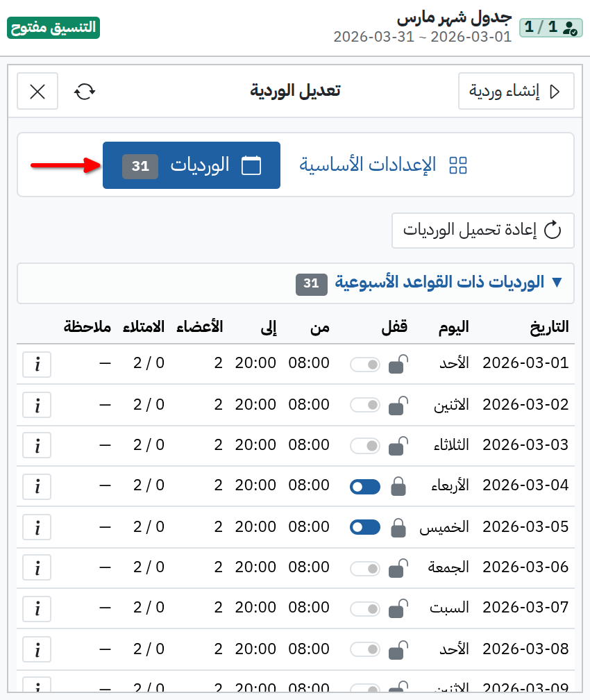
Task: Click the open padlock icon for 2026-03-08
Action: pos(398,649)
